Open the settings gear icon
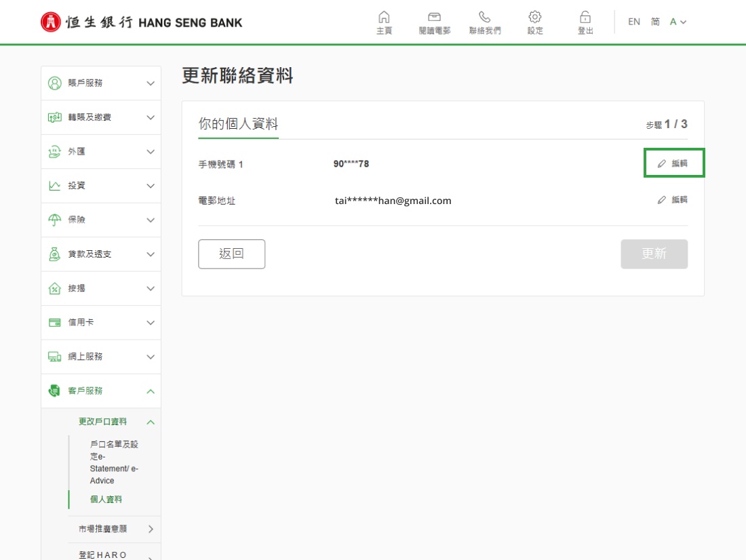Viewport: 746px width, 560px height. [535, 17]
